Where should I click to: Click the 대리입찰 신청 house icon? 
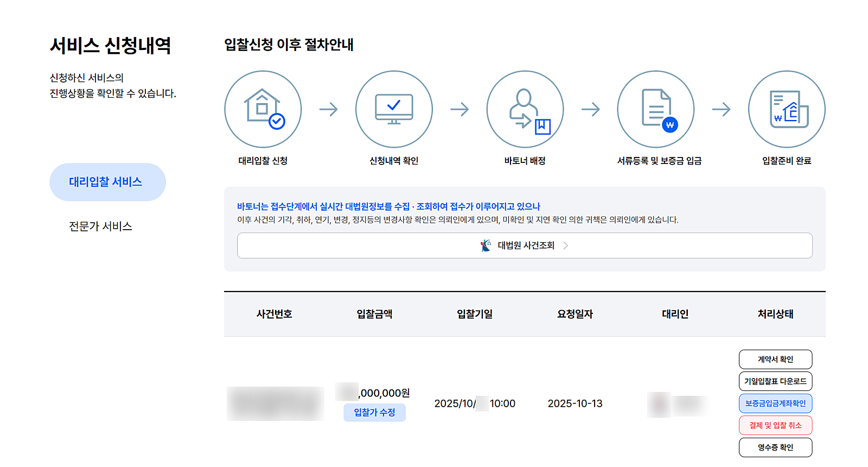[x=263, y=109]
